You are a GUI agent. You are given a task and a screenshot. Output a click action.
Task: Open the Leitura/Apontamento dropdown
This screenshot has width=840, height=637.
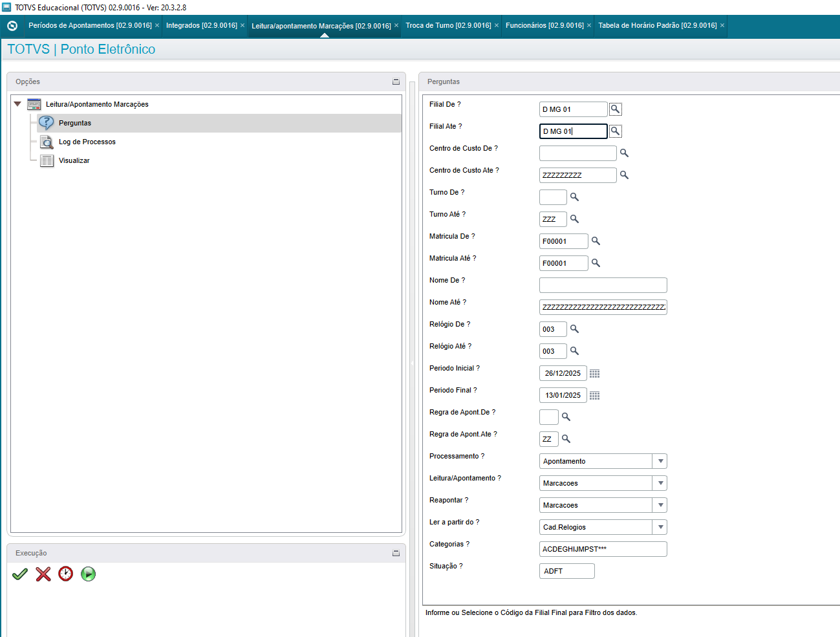(660, 483)
